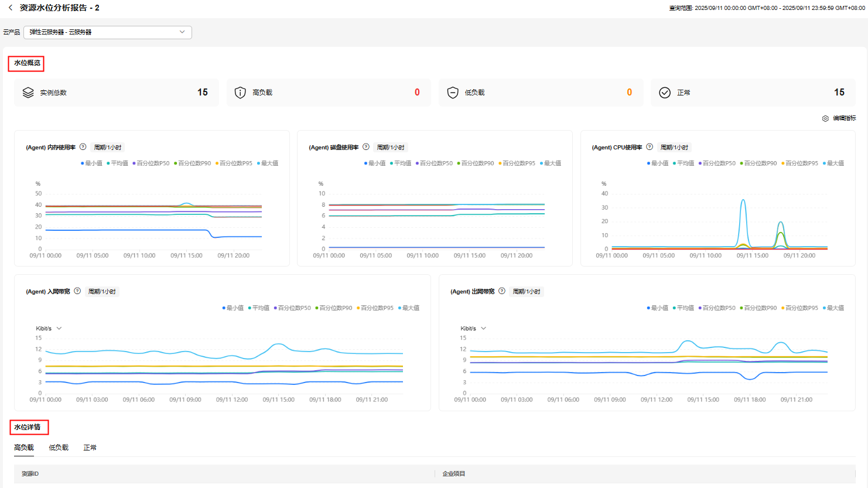Toggle 平均值 legend in the 内存使用率 chart
The height and width of the screenshot is (488, 868).
[119, 163]
